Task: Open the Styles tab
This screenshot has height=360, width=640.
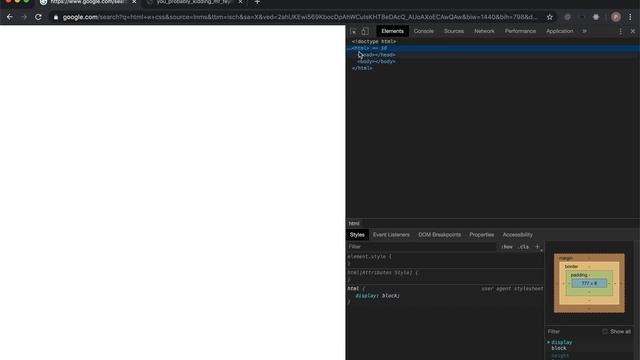Action: [x=357, y=235]
